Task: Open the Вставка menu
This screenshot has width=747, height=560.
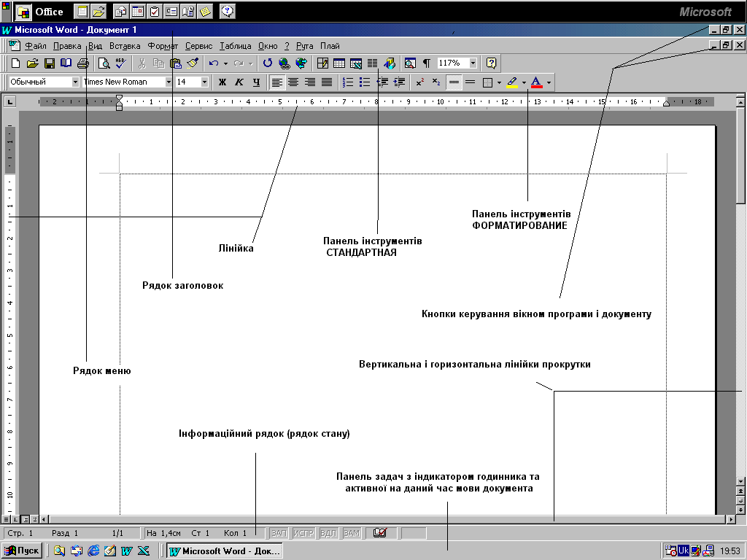Action: (x=125, y=46)
